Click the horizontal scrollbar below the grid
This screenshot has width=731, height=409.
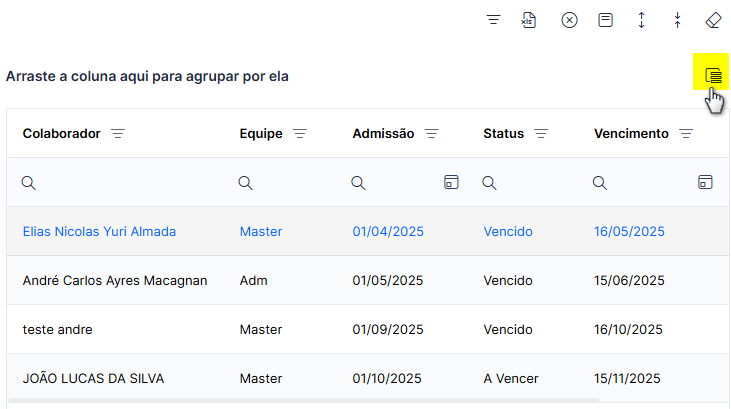pyautogui.click(x=304, y=400)
